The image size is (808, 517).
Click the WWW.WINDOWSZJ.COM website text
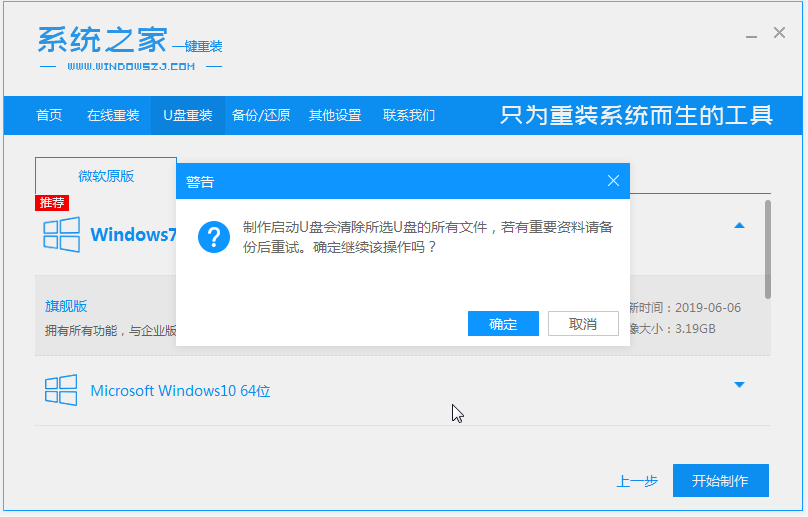click(131, 66)
